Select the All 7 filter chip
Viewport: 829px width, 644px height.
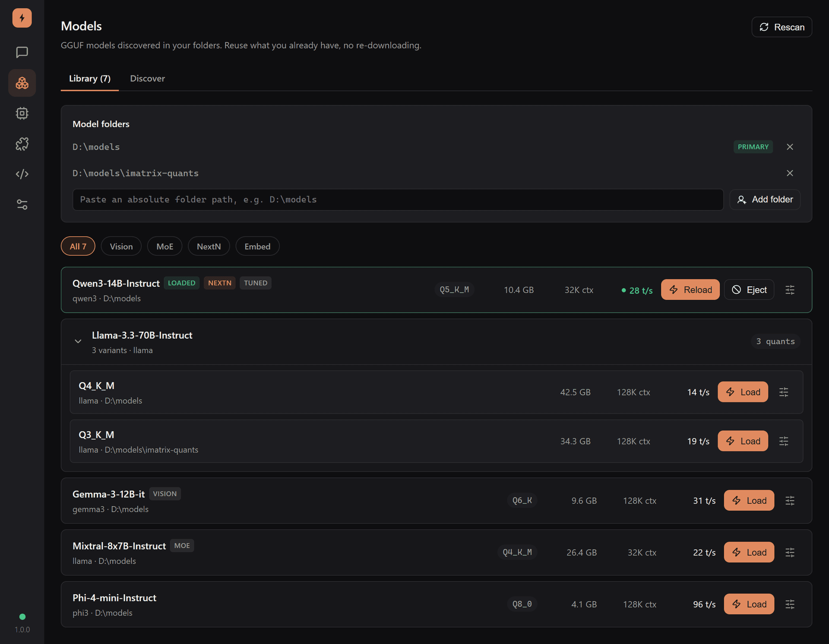coord(78,246)
